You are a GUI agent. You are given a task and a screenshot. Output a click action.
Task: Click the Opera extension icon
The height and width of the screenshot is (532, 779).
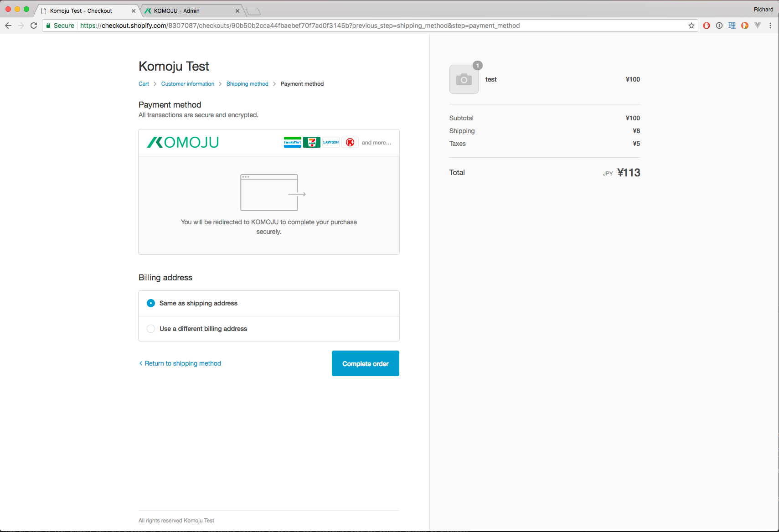707,26
